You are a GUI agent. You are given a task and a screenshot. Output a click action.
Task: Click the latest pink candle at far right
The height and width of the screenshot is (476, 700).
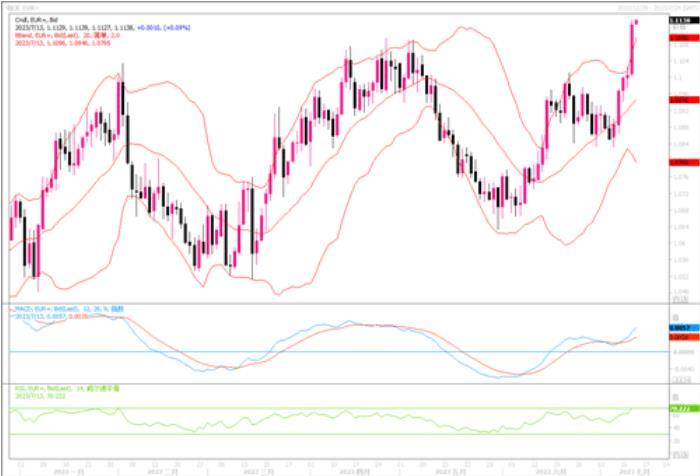636,22
